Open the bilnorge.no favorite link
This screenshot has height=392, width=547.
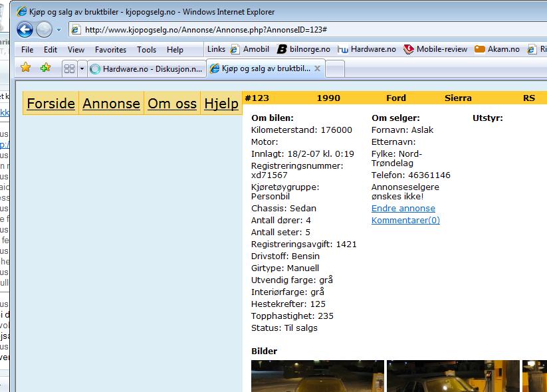pyautogui.click(x=304, y=49)
